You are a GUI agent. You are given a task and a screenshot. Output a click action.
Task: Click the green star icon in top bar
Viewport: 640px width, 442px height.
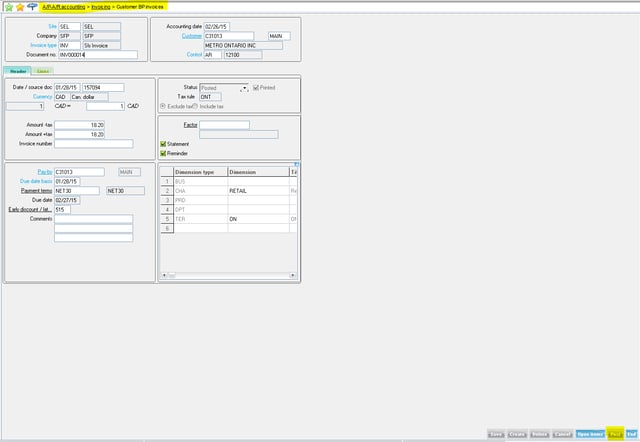coord(6,5)
